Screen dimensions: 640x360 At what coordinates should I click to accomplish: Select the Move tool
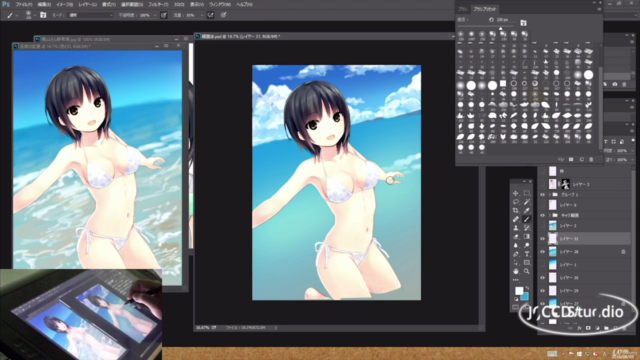516,193
